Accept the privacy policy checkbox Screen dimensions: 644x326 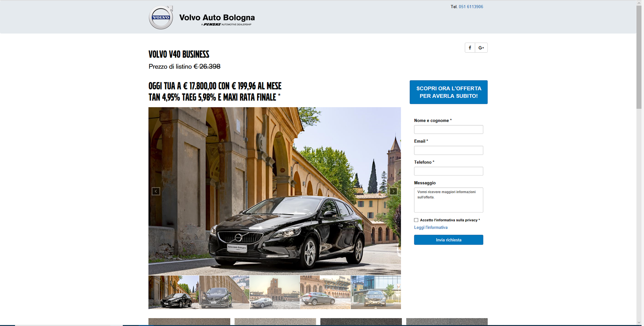click(416, 220)
